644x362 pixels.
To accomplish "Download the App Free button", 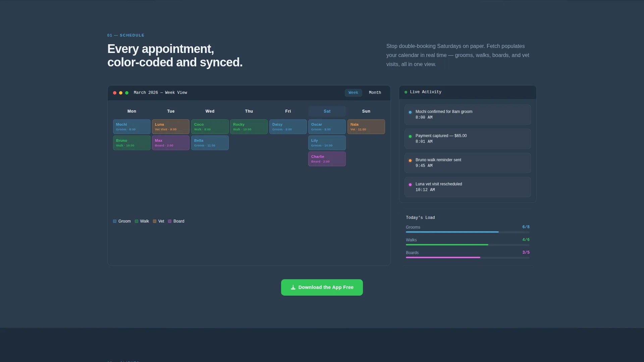I will pyautogui.click(x=322, y=287).
